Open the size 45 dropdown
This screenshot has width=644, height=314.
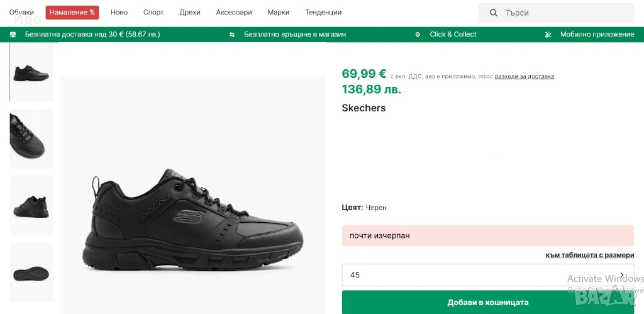click(x=488, y=275)
